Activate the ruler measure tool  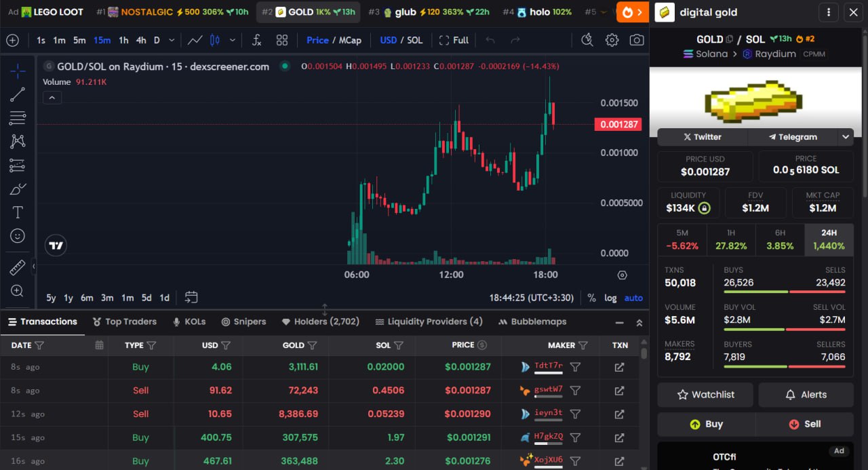pos(18,267)
